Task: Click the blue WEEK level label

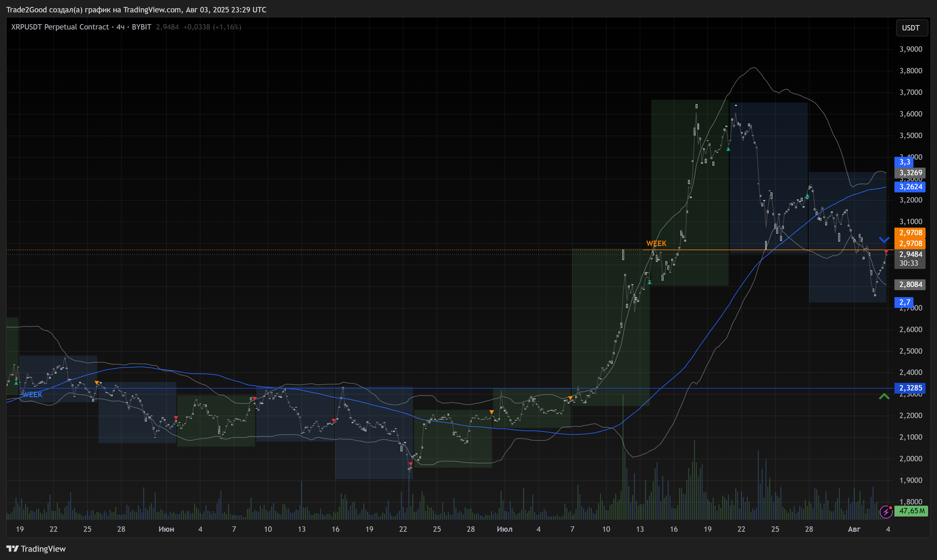Action: pos(32,395)
